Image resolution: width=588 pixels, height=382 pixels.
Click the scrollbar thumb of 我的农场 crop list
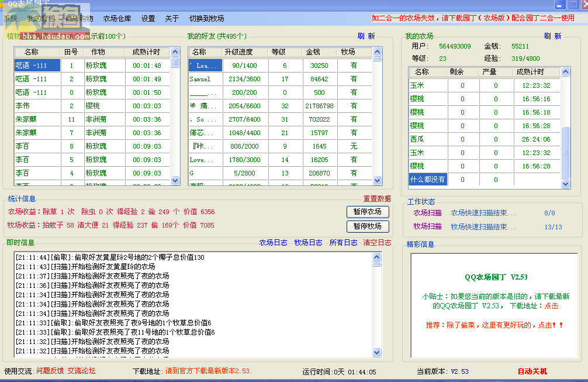tap(566, 153)
